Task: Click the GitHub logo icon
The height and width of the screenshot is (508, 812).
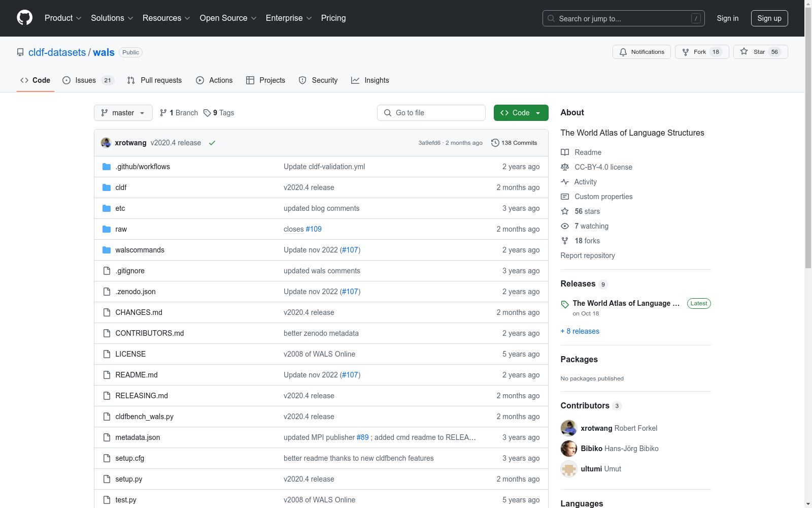Action: [24, 18]
